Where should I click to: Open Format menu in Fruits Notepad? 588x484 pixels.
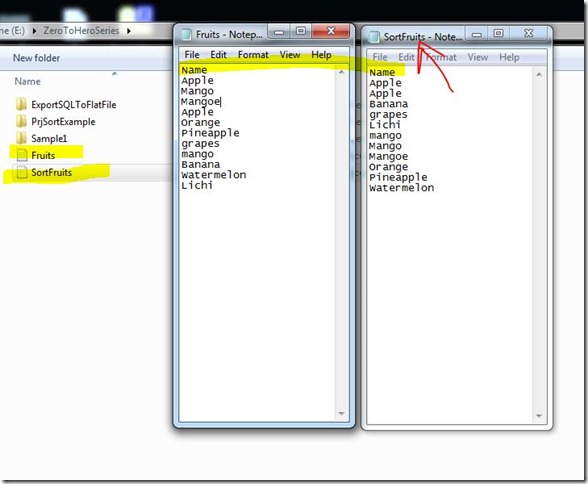point(253,55)
